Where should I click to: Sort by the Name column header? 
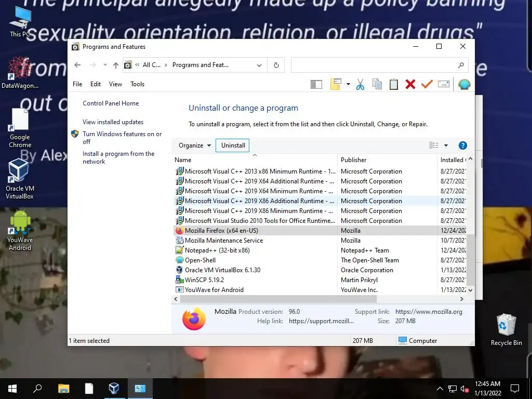[x=255, y=160]
